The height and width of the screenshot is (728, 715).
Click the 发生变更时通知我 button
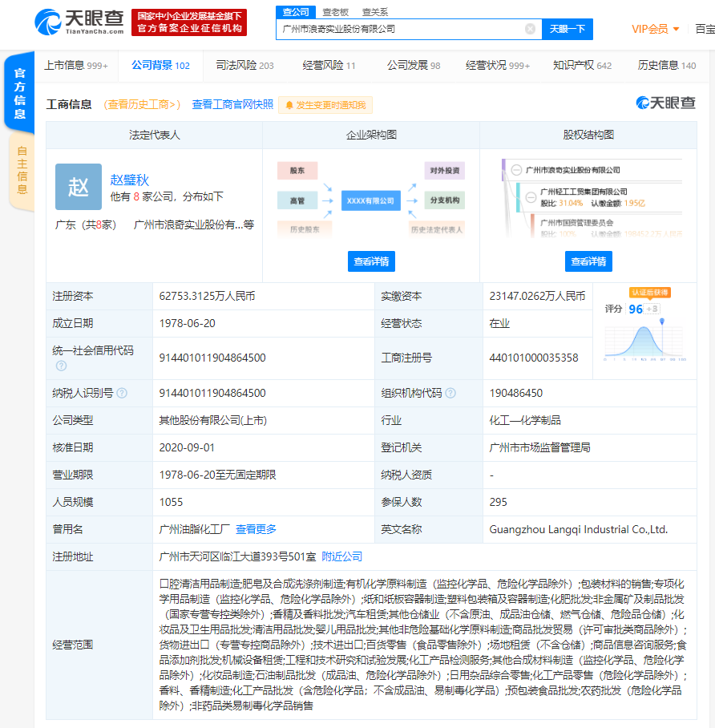325,105
